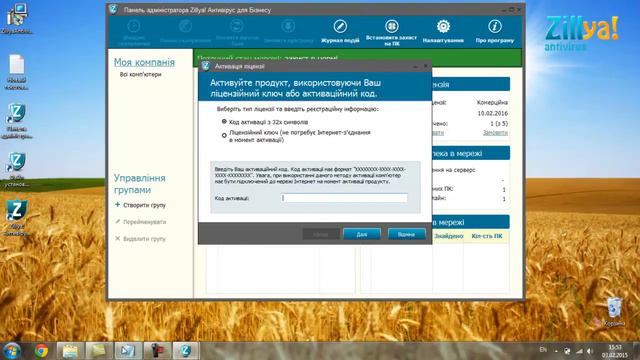Click the network signal tray icon
The height and width of the screenshot is (360, 640).
pos(579,351)
